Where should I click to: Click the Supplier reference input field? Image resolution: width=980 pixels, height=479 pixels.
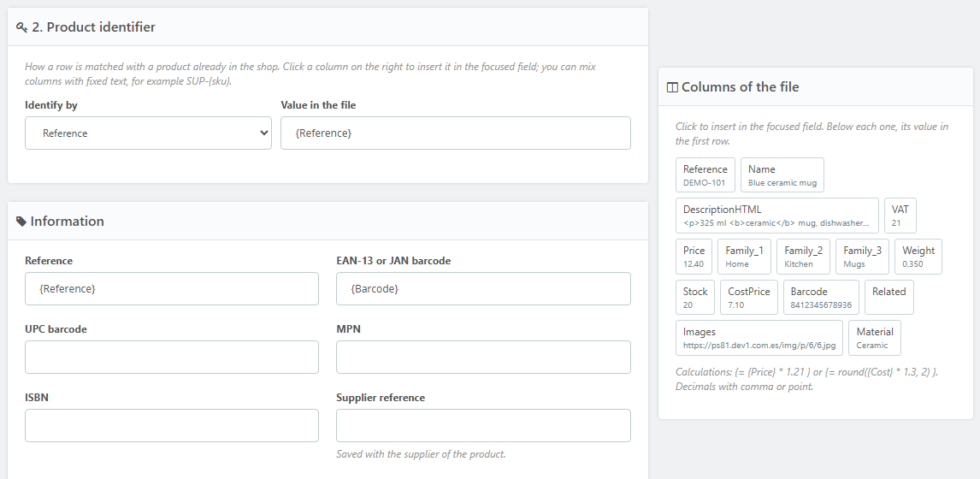coord(483,426)
